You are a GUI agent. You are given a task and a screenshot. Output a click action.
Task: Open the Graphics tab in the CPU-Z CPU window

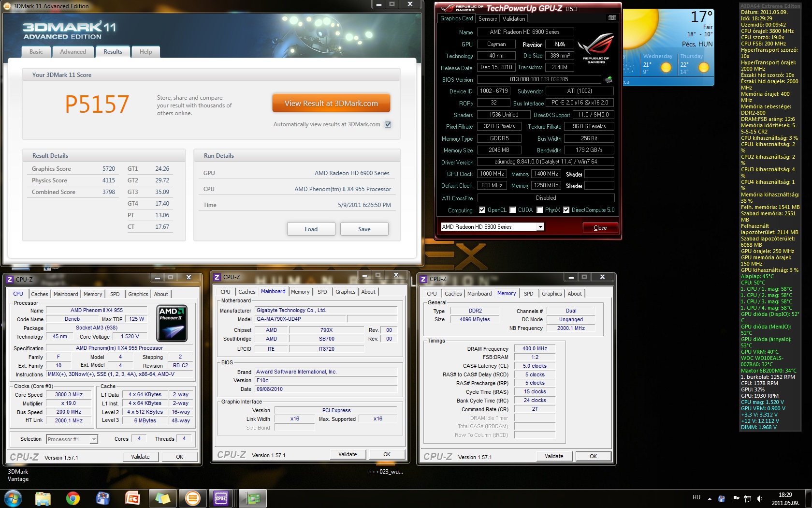138,294
